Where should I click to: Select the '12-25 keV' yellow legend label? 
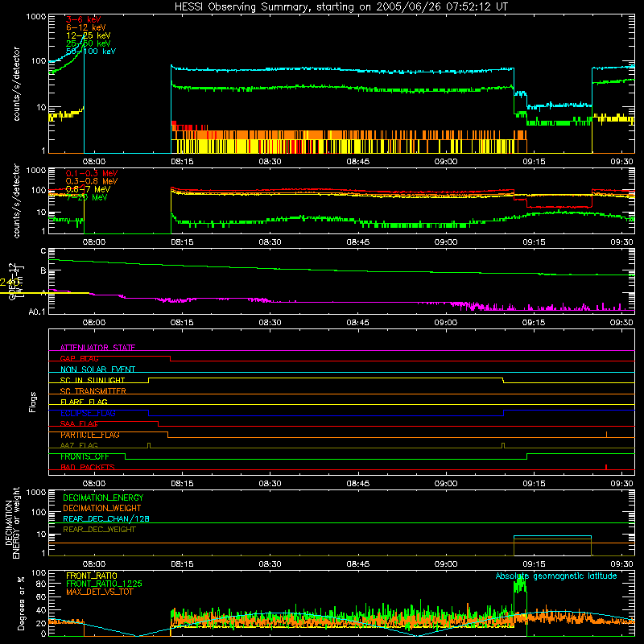89,35
